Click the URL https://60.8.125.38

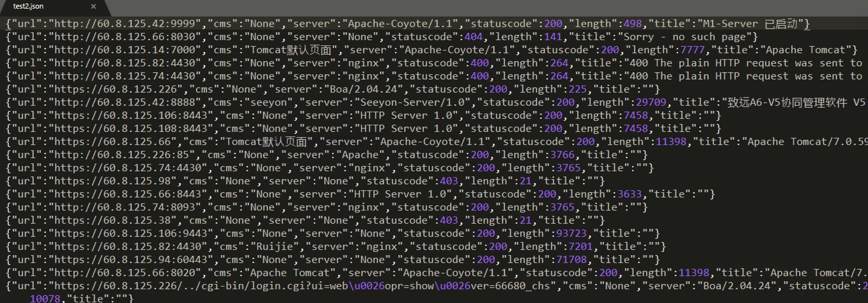click(113, 221)
